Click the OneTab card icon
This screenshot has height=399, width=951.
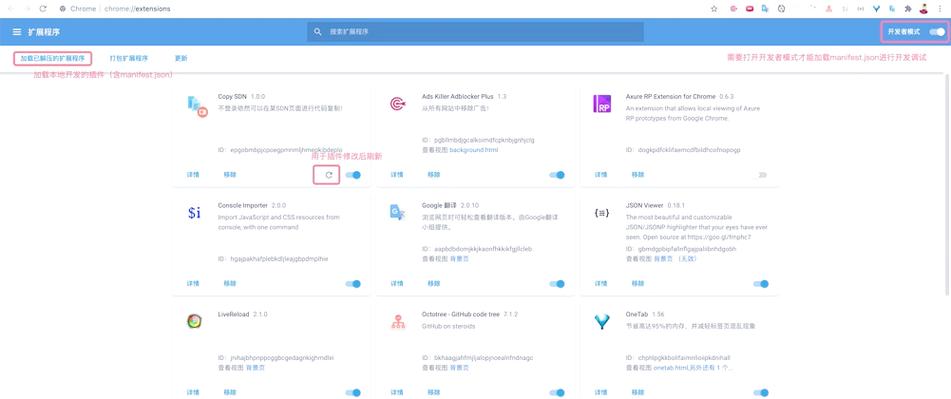pyautogui.click(x=602, y=322)
